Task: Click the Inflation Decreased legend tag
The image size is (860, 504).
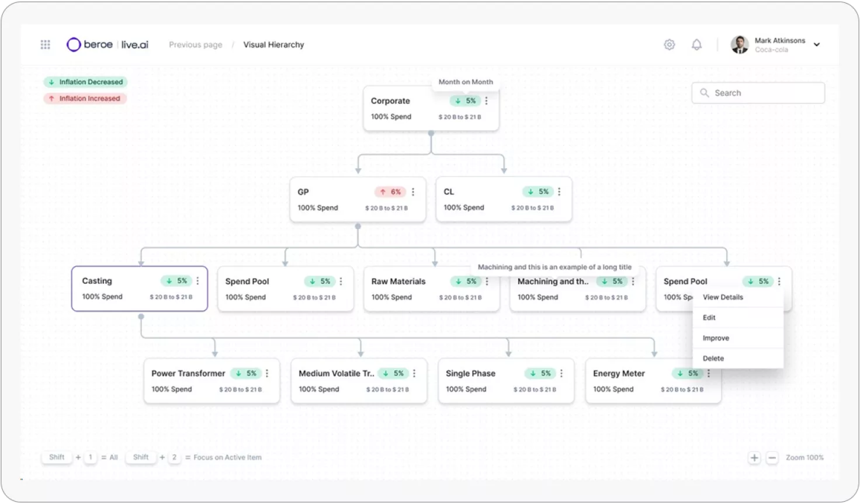Action: pos(85,82)
